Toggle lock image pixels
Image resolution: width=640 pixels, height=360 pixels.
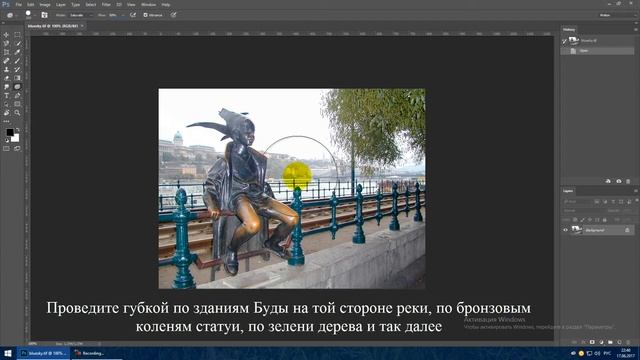582,220
